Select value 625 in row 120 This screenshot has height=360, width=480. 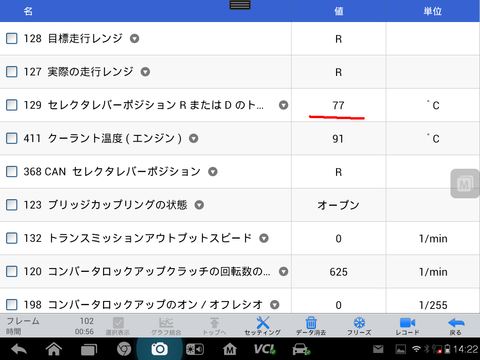[x=338, y=272]
